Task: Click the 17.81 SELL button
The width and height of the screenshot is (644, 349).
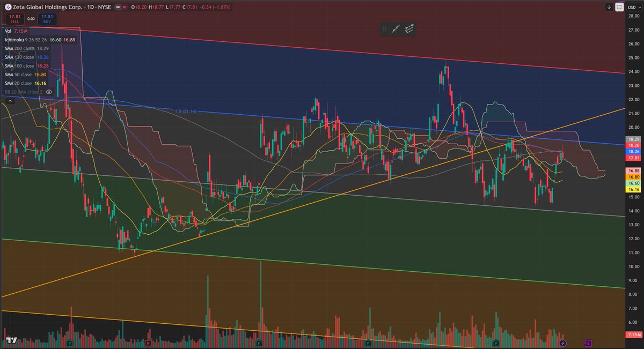Action: [x=14, y=19]
